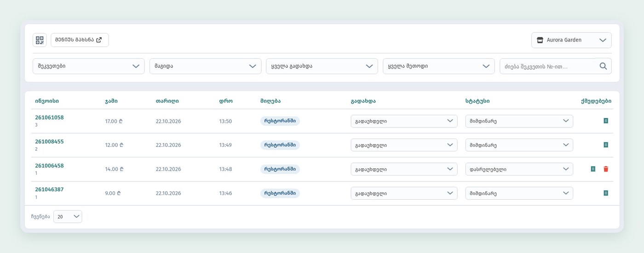Viewport: 644px width, 253px height.
Task: Click the ინვოისი column header
Action: click(47, 101)
